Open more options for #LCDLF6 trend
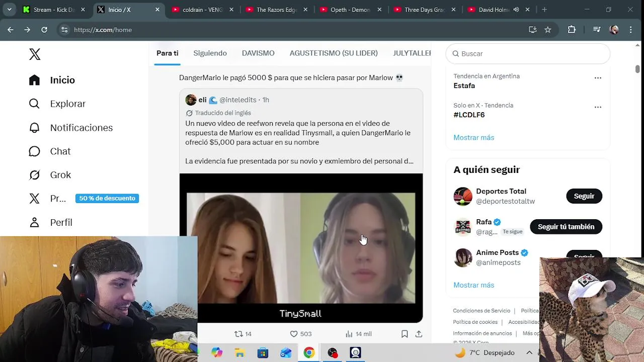 [598, 107]
